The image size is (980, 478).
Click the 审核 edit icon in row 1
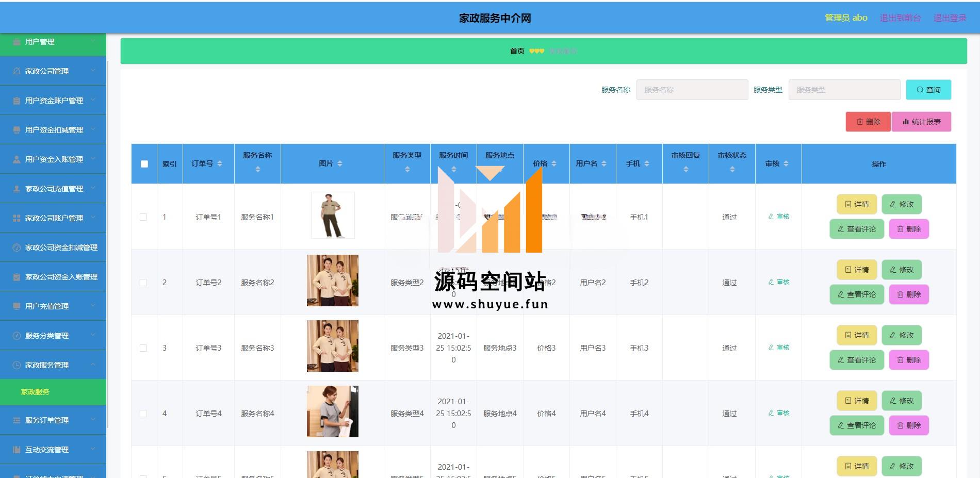[771, 217]
